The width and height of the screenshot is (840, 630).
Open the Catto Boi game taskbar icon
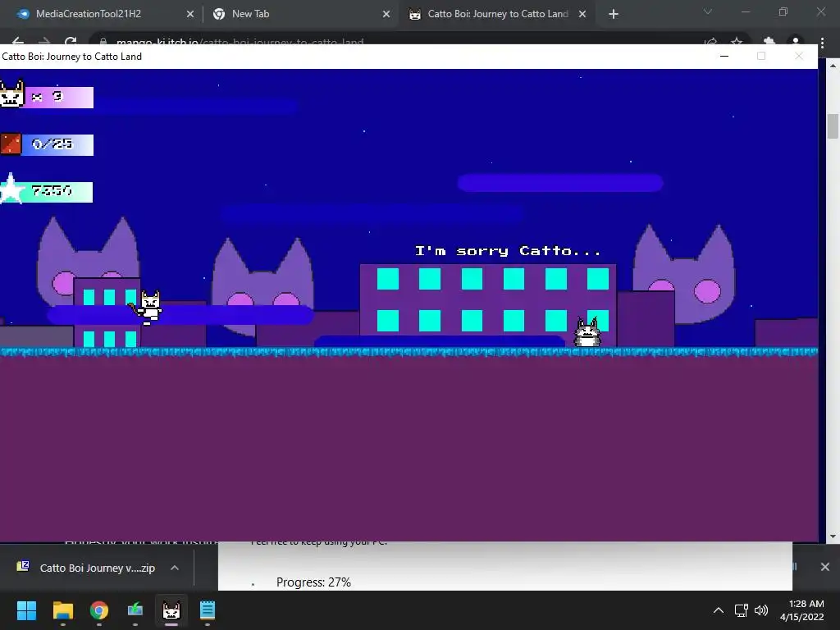click(x=171, y=610)
